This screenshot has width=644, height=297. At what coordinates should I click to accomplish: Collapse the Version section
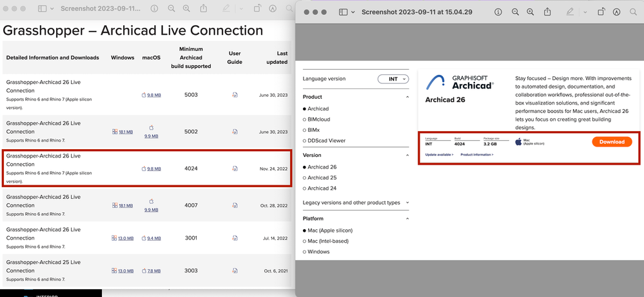click(407, 156)
